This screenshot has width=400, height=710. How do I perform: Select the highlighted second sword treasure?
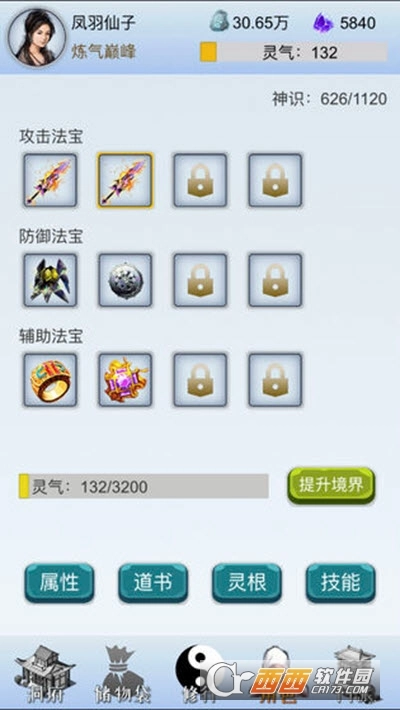click(125, 180)
